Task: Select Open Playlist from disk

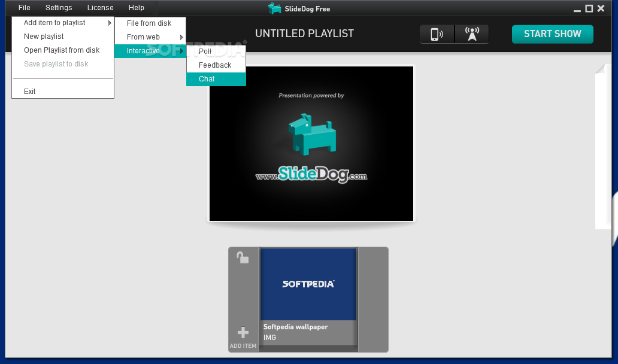Action: (x=63, y=50)
